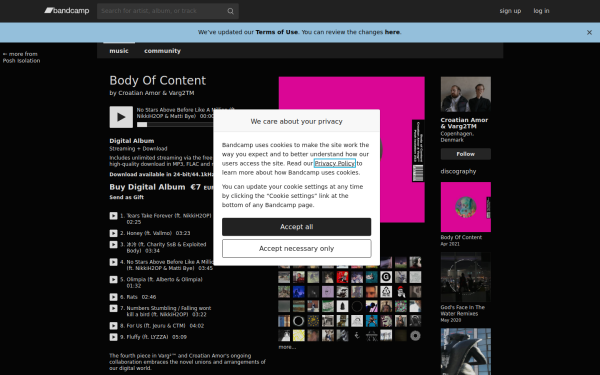Play track 9 Fluffy
This screenshot has height=375, width=600.
point(113,337)
